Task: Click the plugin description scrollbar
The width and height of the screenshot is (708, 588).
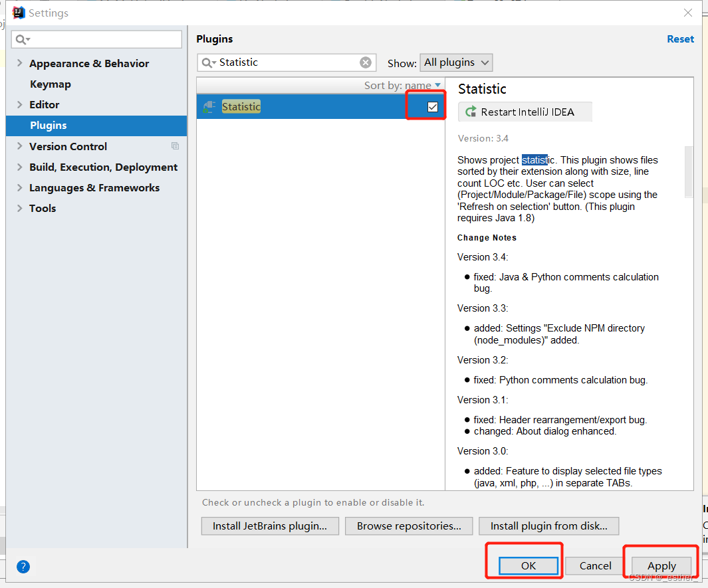Action: (x=689, y=172)
